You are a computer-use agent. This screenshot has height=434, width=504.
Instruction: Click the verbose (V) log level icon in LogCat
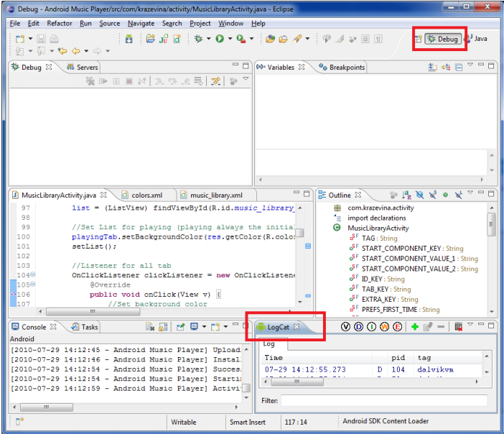347,327
